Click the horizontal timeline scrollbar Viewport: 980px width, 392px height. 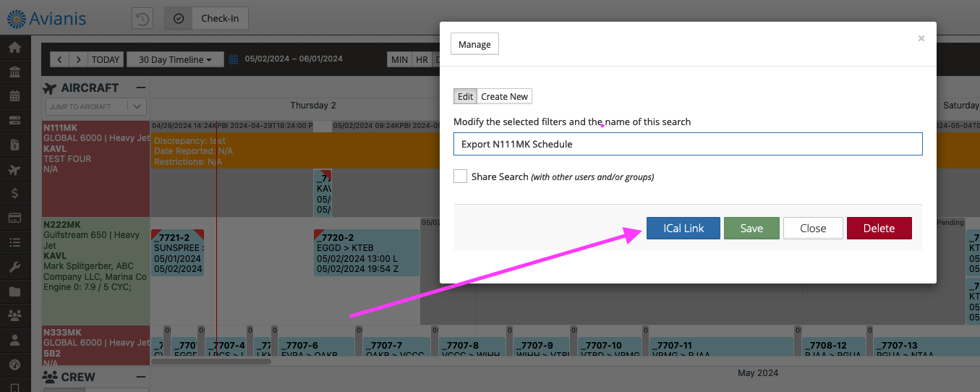(x=211, y=361)
